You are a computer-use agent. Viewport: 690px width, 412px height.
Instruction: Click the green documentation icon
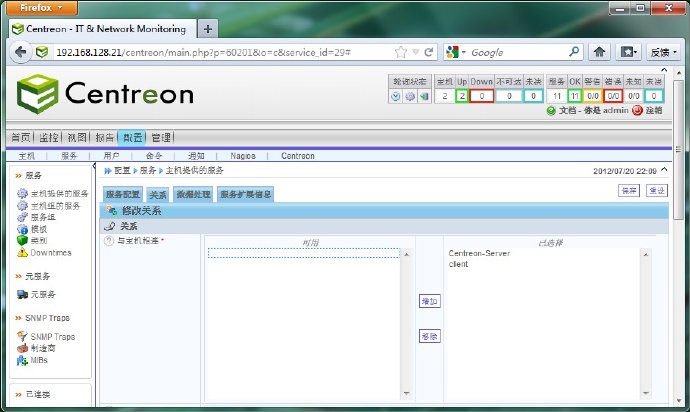pos(551,110)
